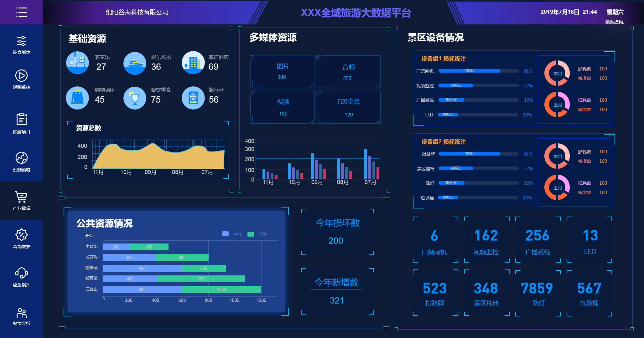This screenshot has height=338, width=644.
Task: Click the 宾馆酒店 buildings icon
Action: [x=193, y=63]
